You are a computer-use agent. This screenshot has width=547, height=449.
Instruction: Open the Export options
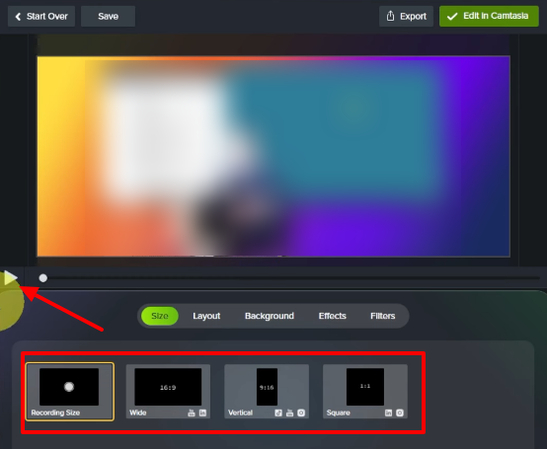click(x=406, y=16)
